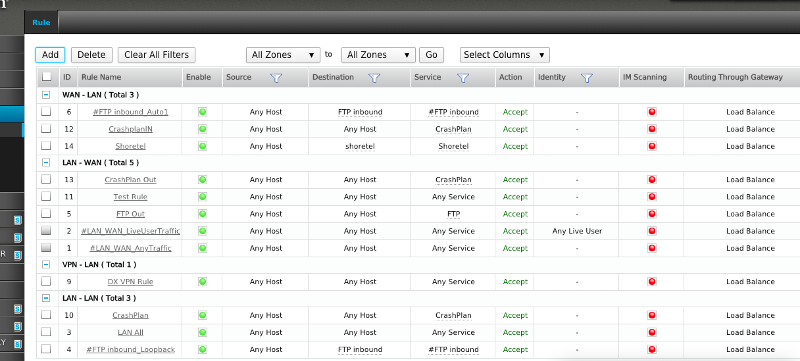
Task: Collapse the LAN - LAN rule group
Action: (x=46, y=298)
